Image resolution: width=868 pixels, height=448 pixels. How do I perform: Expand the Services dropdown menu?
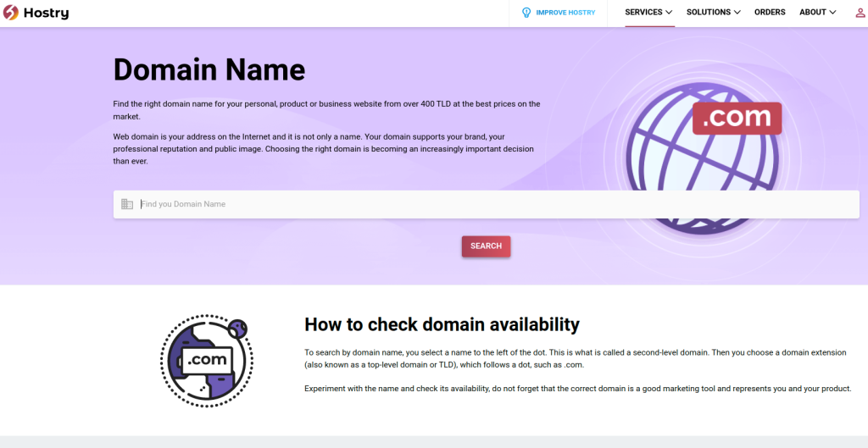[x=648, y=12]
